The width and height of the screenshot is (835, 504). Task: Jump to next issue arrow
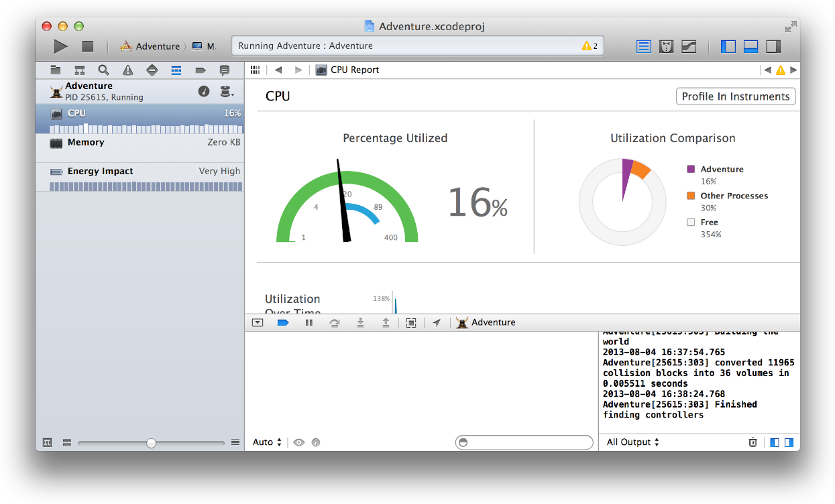793,70
